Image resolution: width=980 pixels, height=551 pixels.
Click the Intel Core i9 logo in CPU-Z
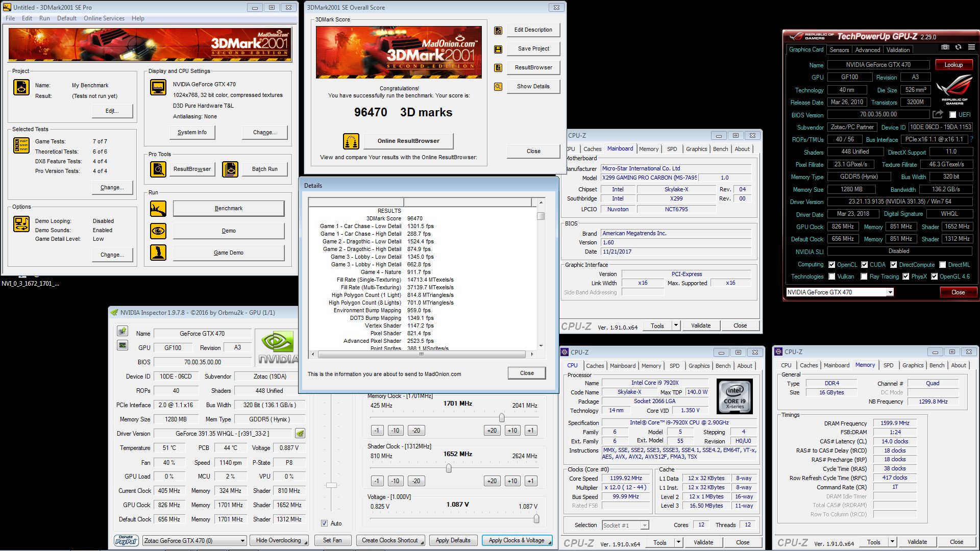pyautogui.click(x=734, y=396)
